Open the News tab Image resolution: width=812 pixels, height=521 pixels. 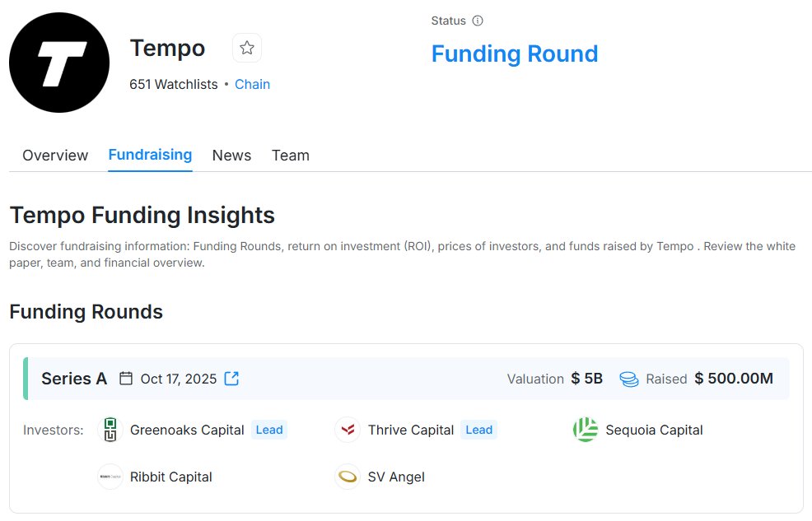coord(231,156)
